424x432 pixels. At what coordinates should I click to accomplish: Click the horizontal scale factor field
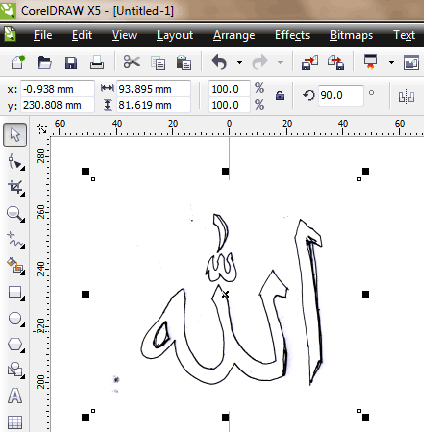tap(229, 89)
